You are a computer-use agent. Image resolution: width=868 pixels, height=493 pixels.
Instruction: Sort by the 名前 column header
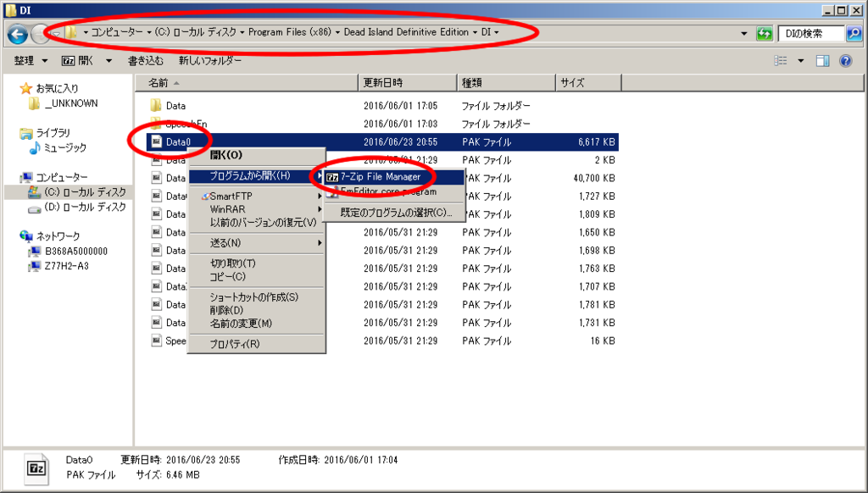[247, 83]
